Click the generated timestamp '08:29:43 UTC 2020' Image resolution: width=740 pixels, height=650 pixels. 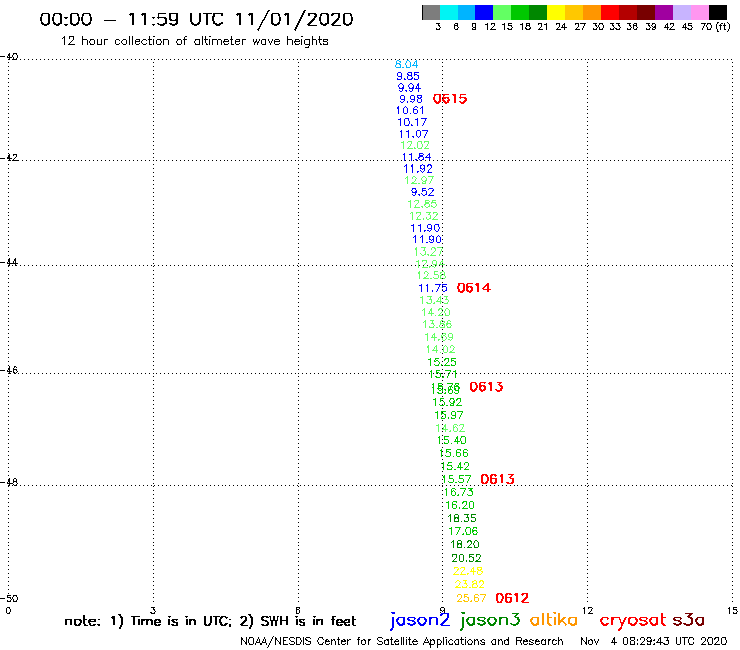click(x=674, y=642)
